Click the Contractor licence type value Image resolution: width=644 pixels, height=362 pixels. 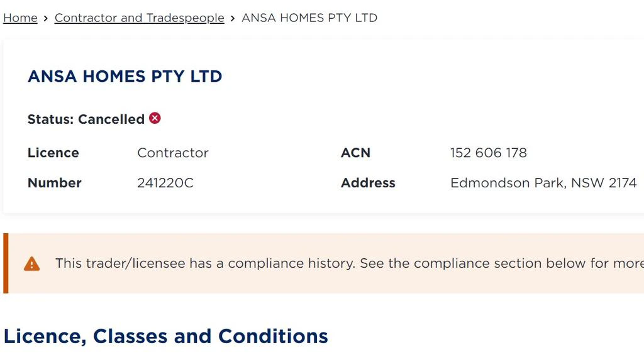tap(173, 153)
